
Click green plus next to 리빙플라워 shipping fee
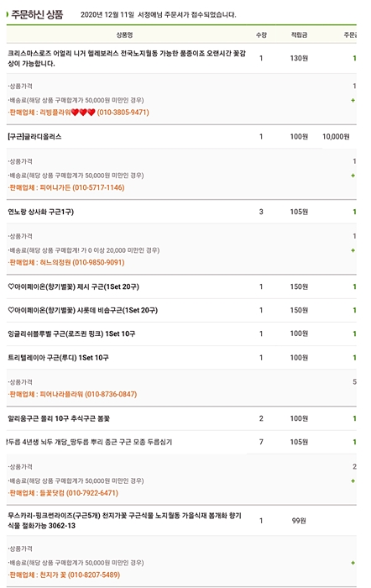click(x=353, y=100)
